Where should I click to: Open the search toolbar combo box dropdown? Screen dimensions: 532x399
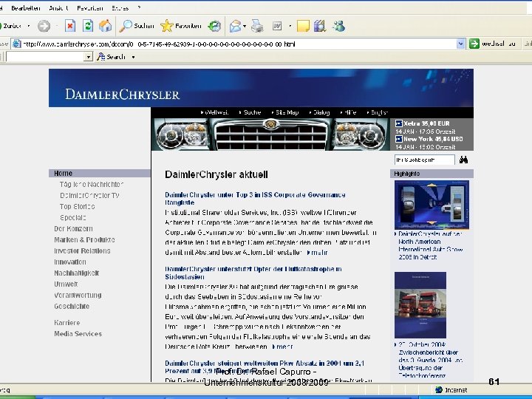(88, 57)
